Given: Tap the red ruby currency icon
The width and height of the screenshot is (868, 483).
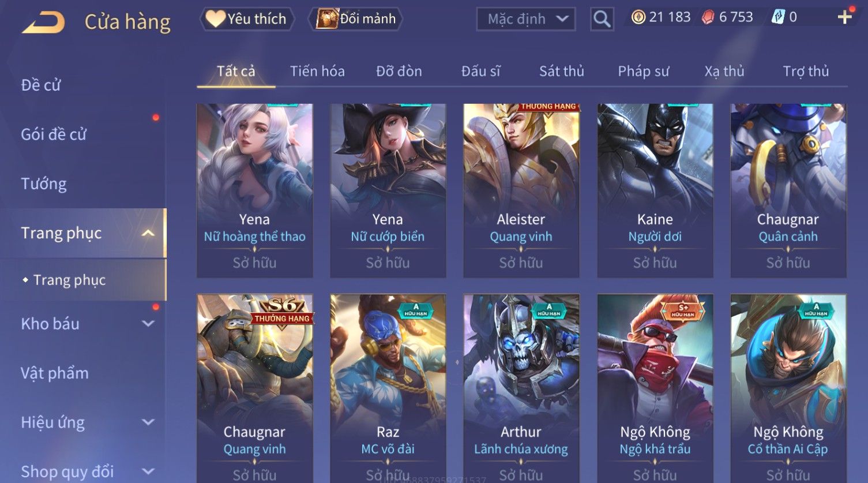Looking at the screenshot, I should coord(708,17).
